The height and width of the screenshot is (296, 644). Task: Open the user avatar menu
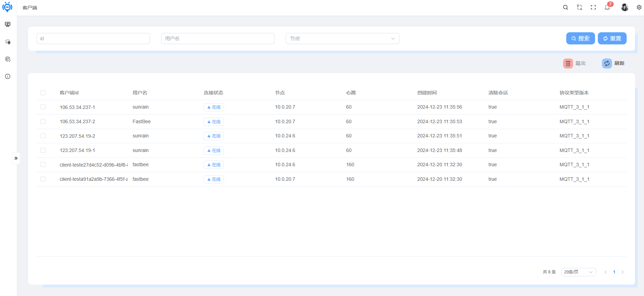tap(625, 7)
